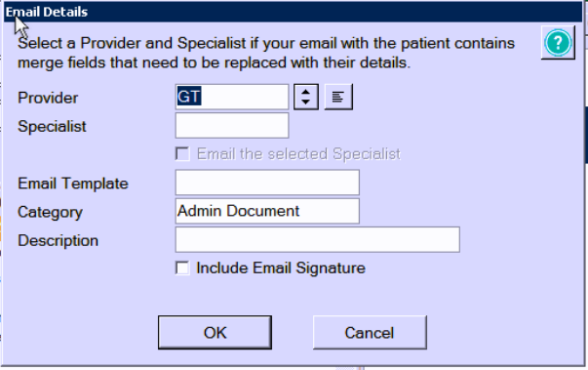This screenshot has height=370, width=588.
Task: Tick the Email the selected Specialist checkbox
Action: [x=182, y=154]
